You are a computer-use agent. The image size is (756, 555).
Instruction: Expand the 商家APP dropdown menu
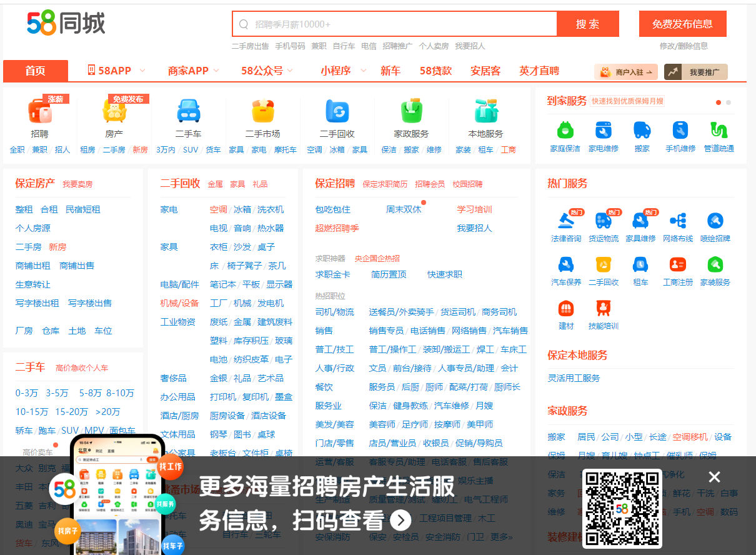[216, 71]
